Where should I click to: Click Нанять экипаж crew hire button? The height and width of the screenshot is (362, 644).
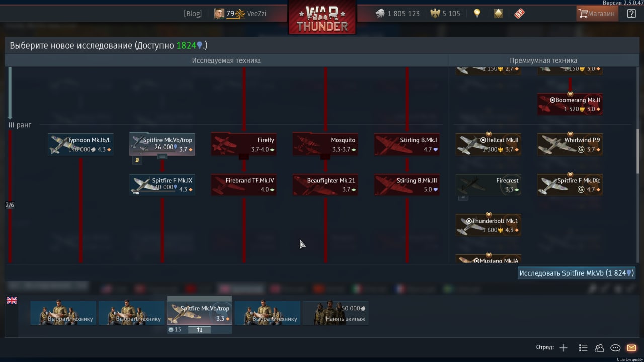pos(336,313)
